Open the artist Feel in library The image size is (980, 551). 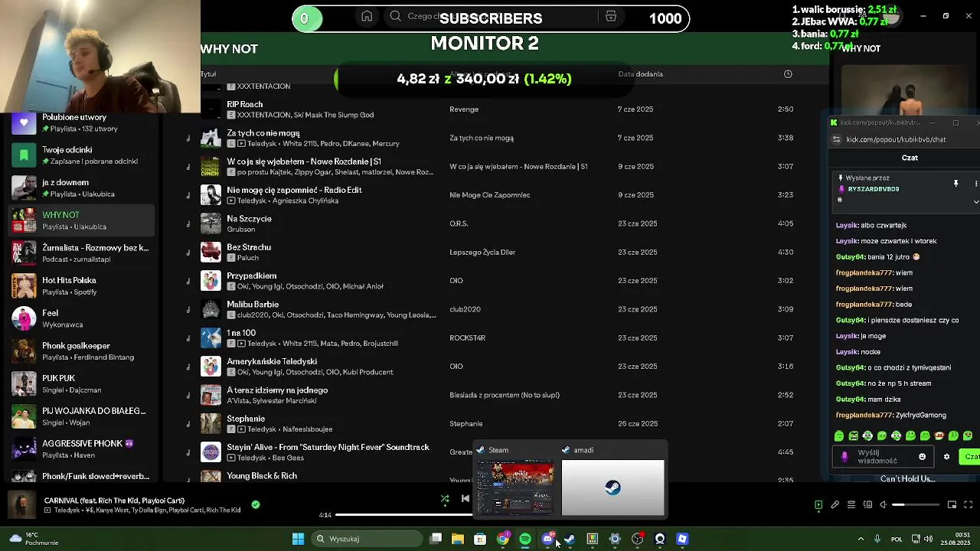coord(82,318)
